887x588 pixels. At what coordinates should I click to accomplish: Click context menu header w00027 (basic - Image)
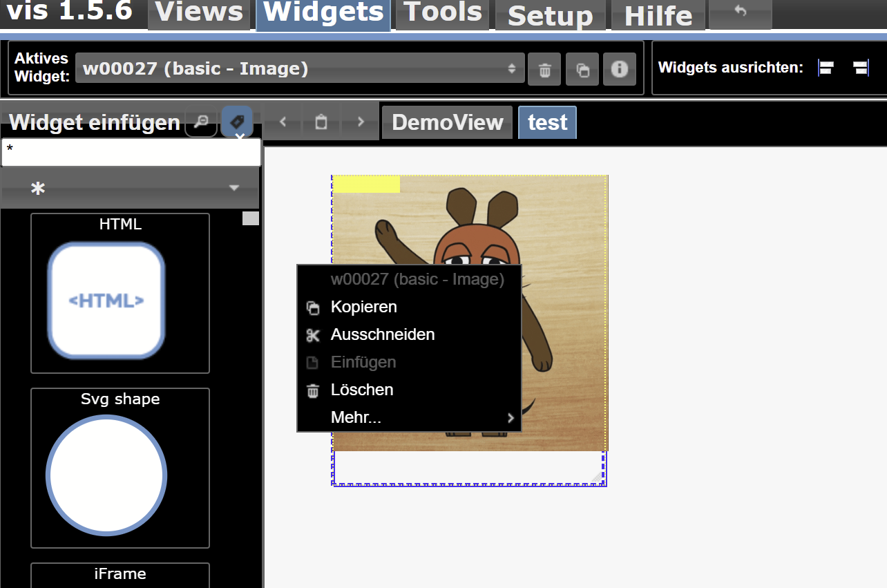(x=417, y=279)
